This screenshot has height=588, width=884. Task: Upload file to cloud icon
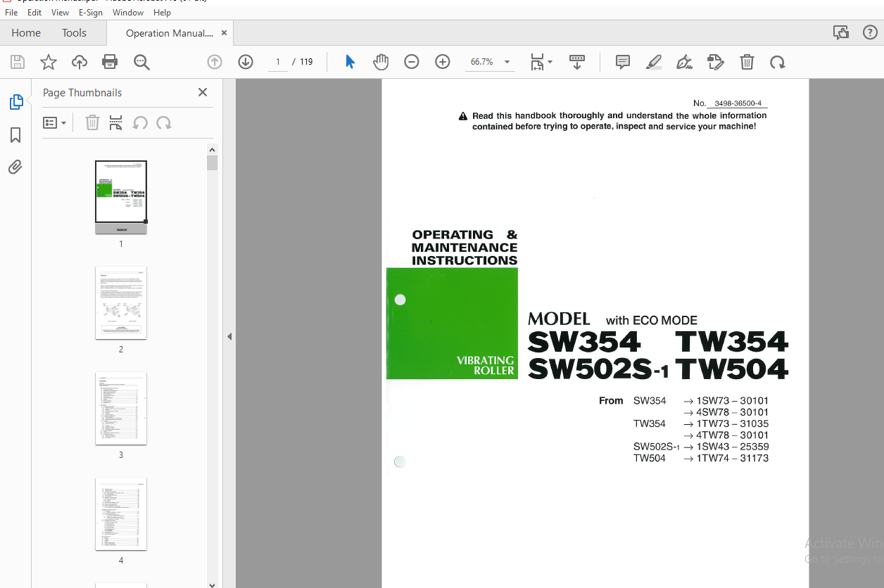coord(80,62)
